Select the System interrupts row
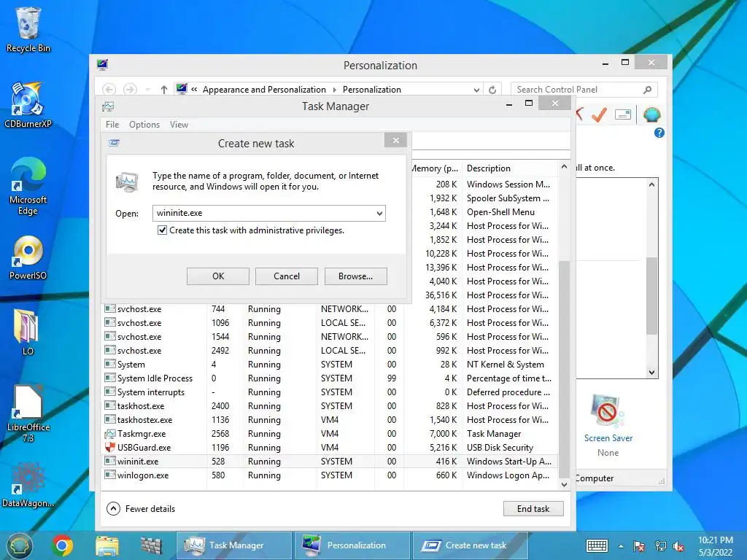 (x=329, y=392)
